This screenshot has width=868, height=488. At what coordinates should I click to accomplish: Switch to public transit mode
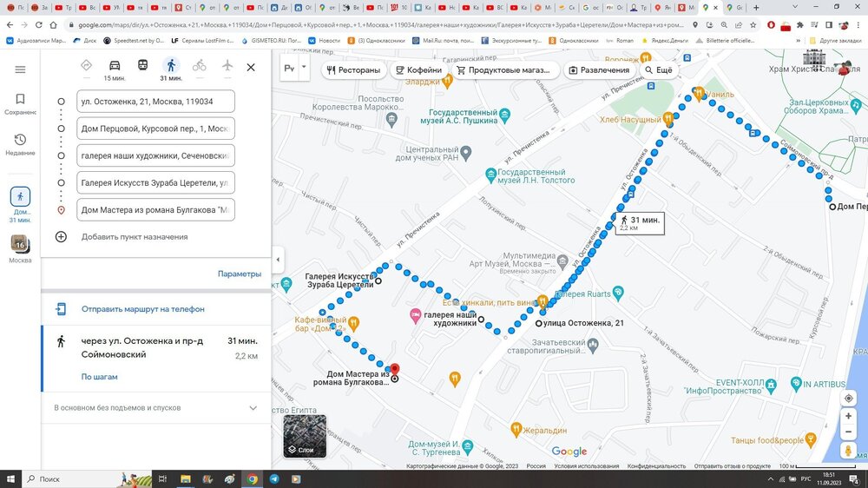click(143, 65)
